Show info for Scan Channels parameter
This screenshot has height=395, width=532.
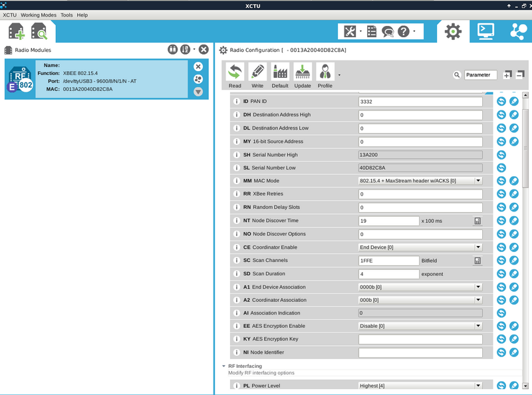[x=237, y=261]
